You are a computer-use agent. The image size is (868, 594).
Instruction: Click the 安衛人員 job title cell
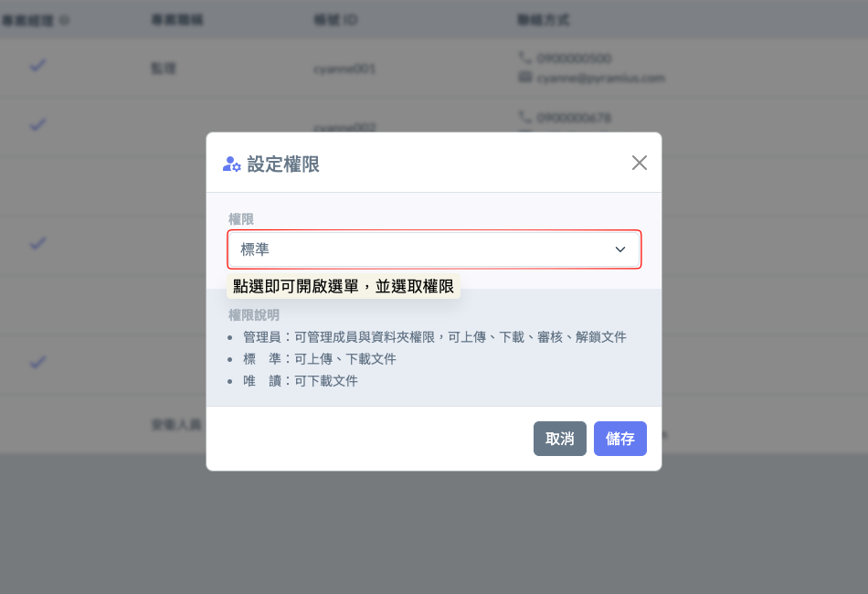[x=175, y=425]
